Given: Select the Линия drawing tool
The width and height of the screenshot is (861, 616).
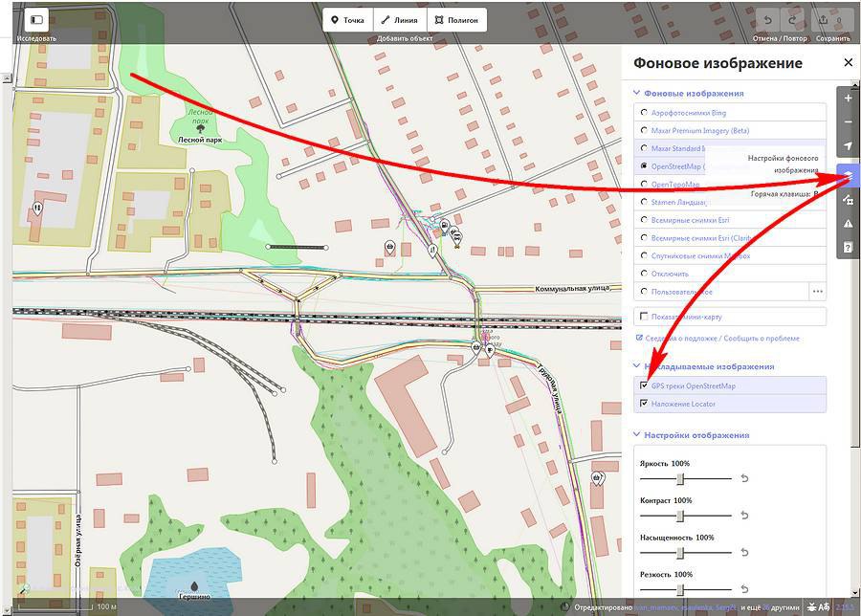Looking at the screenshot, I should pyautogui.click(x=400, y=20).
